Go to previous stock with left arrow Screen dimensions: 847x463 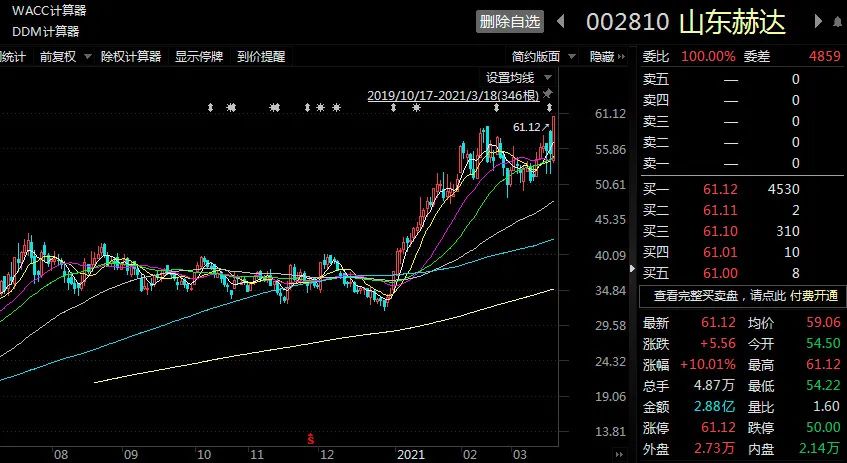pyautogui.click(x=561, y=21)
